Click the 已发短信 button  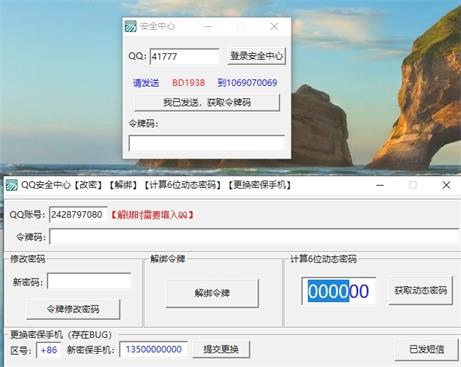(426, 349)
